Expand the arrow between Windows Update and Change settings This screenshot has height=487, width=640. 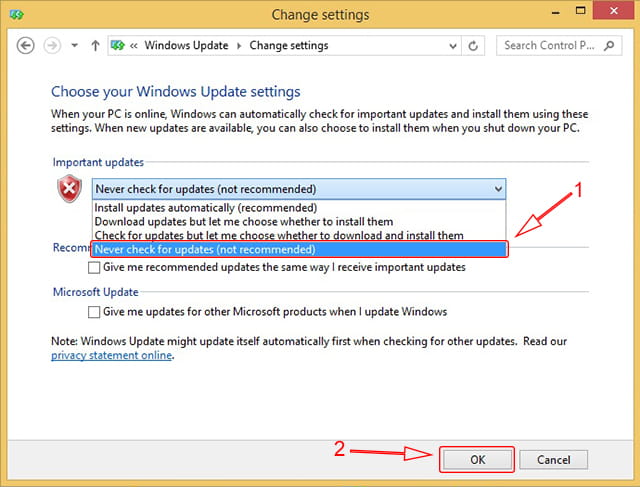239,46
